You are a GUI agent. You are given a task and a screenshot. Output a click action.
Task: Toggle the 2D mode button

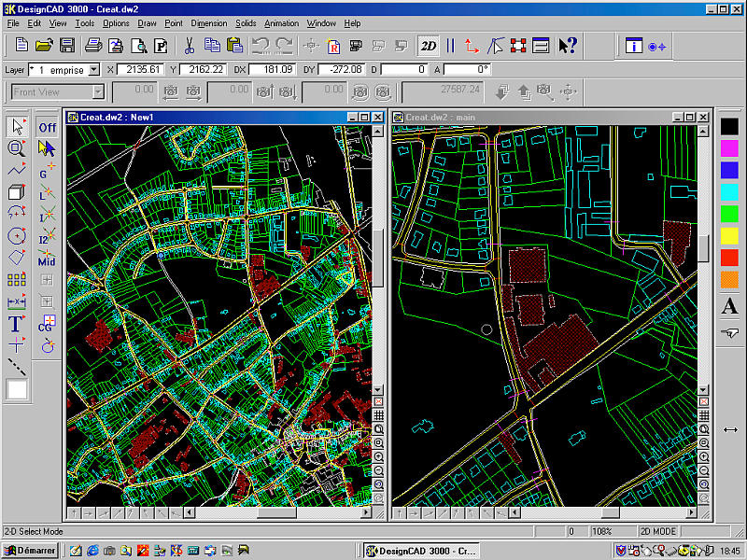point(428,45)
